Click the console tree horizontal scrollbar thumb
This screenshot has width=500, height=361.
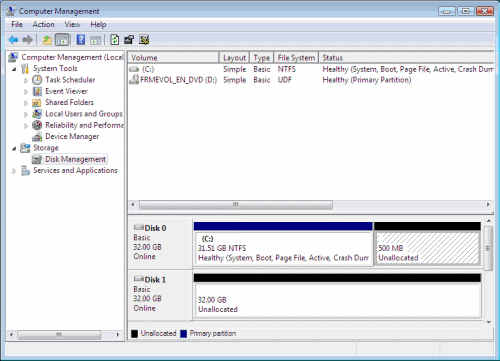coord(59,334)
